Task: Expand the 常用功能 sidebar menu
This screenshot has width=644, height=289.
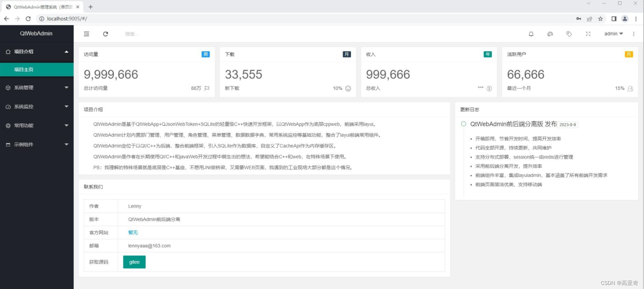Action: click(37, 126)
